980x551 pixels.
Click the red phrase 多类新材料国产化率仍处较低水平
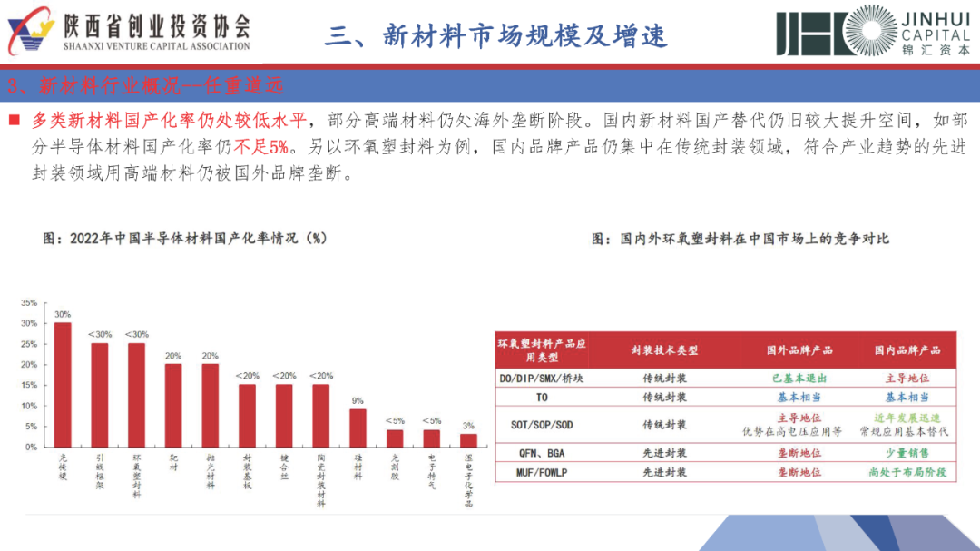[170, 120]
